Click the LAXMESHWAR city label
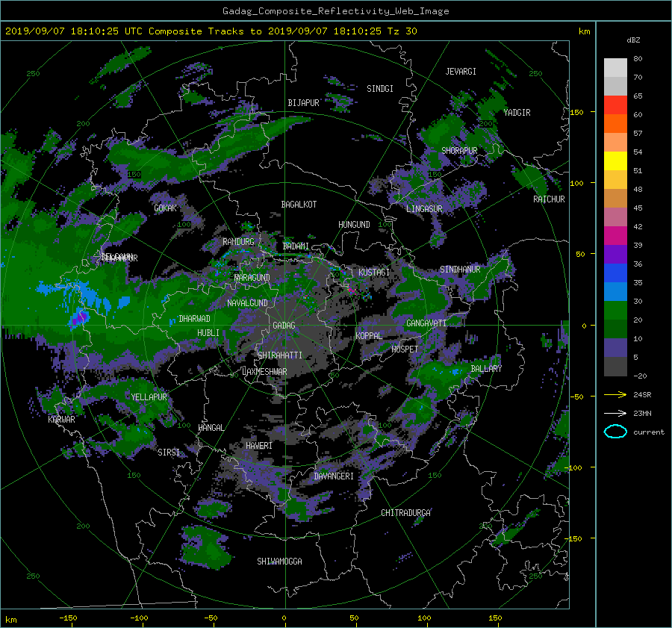This screenshot has height=628, width=672. coord(264,372)
